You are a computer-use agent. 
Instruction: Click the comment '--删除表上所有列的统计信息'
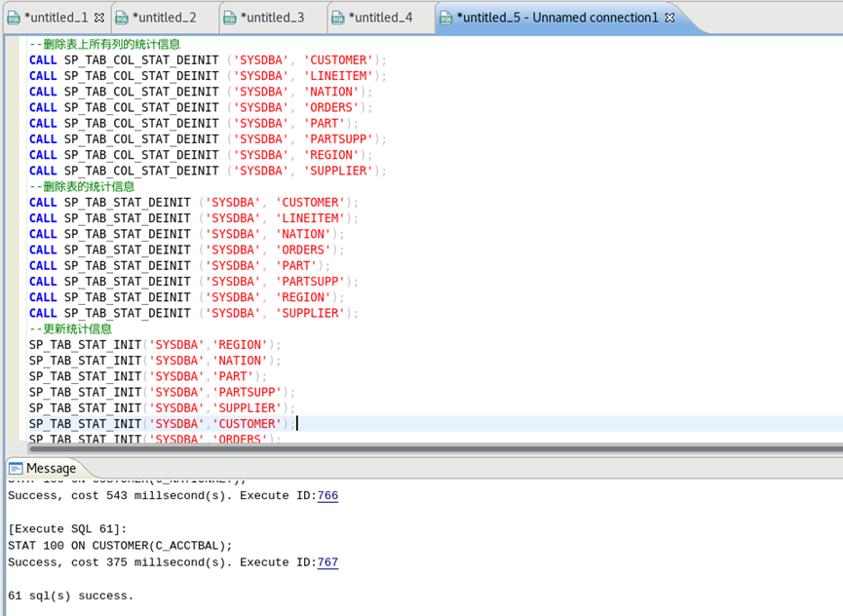click(105, 44)
